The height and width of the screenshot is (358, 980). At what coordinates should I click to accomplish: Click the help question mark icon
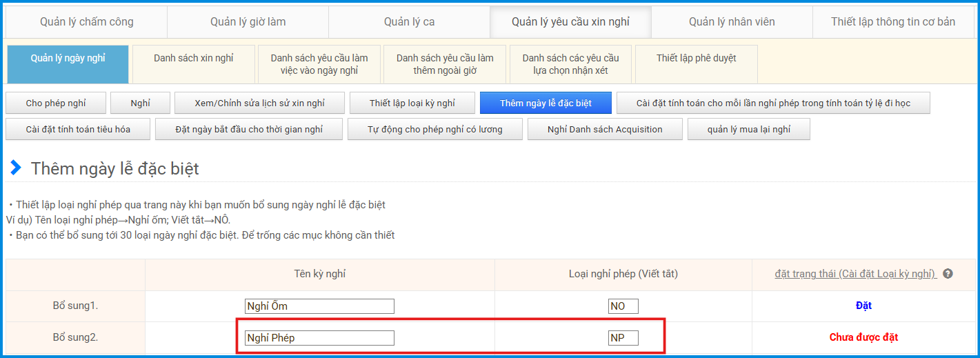point(948,274)
